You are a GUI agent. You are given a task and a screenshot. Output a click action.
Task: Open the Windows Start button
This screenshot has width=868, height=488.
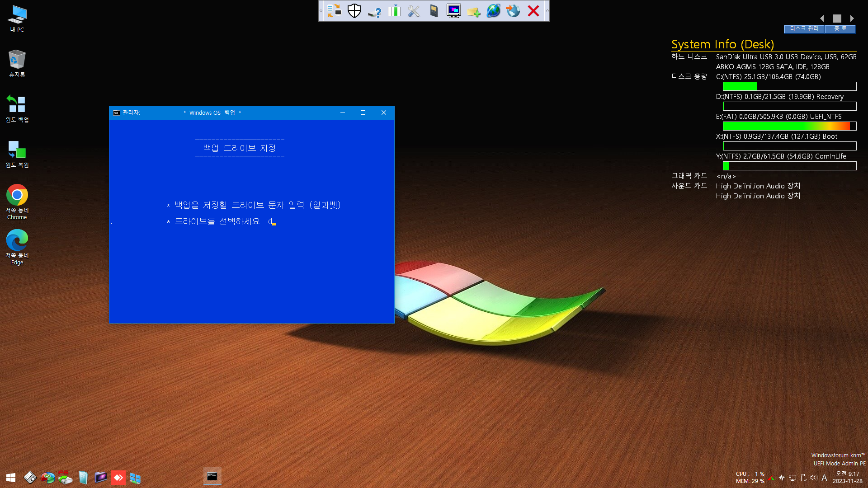pyautogui.click(x=11, y=478)
